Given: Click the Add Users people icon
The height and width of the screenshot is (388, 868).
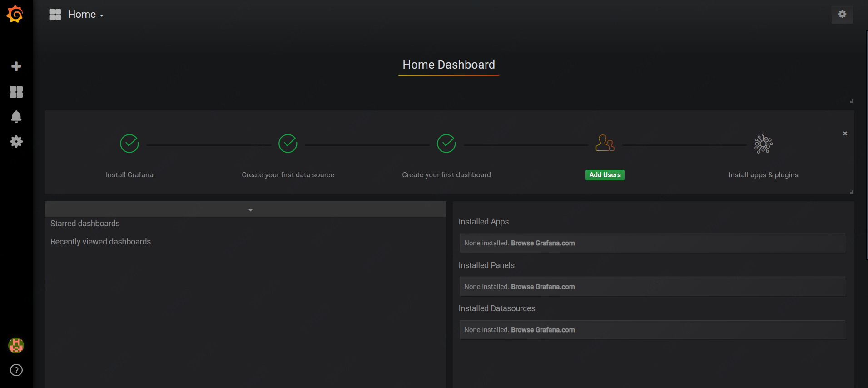Looking at the screenshot, I should click(605, 144).
